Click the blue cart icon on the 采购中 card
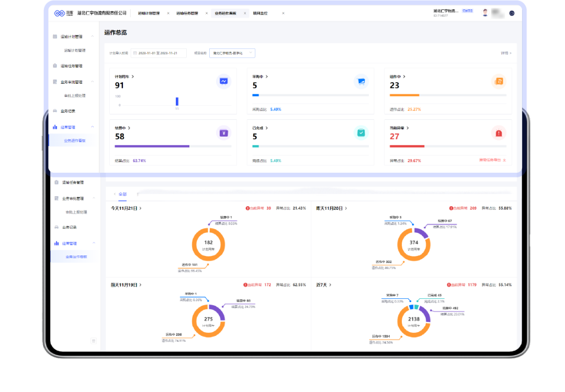The height and width of the screenshot is (392, 565). pyautogui.click(x=361, y=81)
